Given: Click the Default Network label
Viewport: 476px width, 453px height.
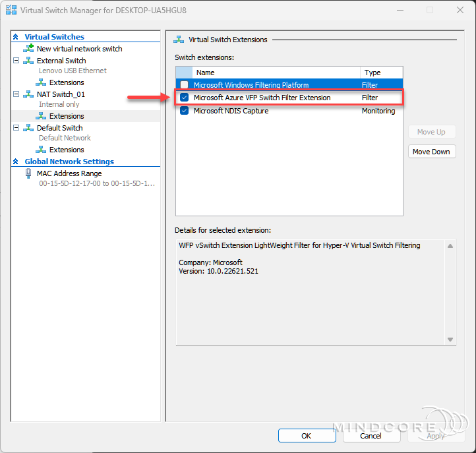Looking at the screenshot, I should (x=65, y=138).
